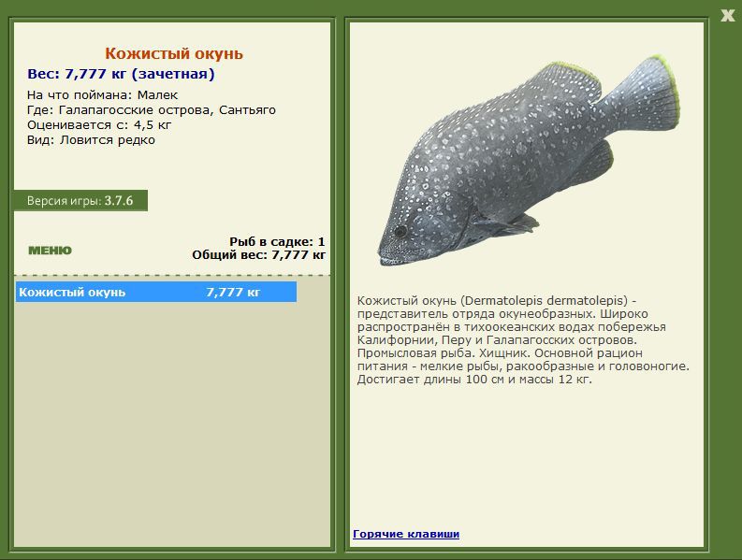The width and height of the screenshot is (742, 560).
Task: Click the orange Кожистый окунь heading
Action: pyautogui.click(x=174, y=53)
